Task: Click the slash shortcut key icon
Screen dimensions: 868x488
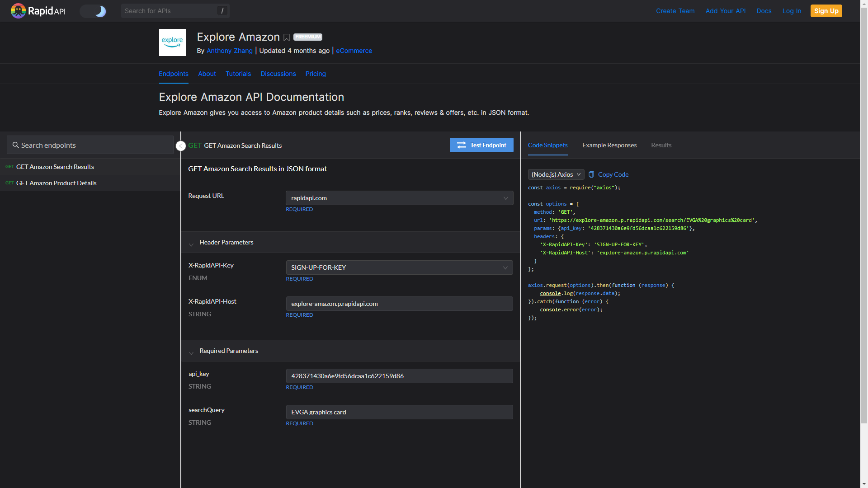Action: (x=222, y=11)
